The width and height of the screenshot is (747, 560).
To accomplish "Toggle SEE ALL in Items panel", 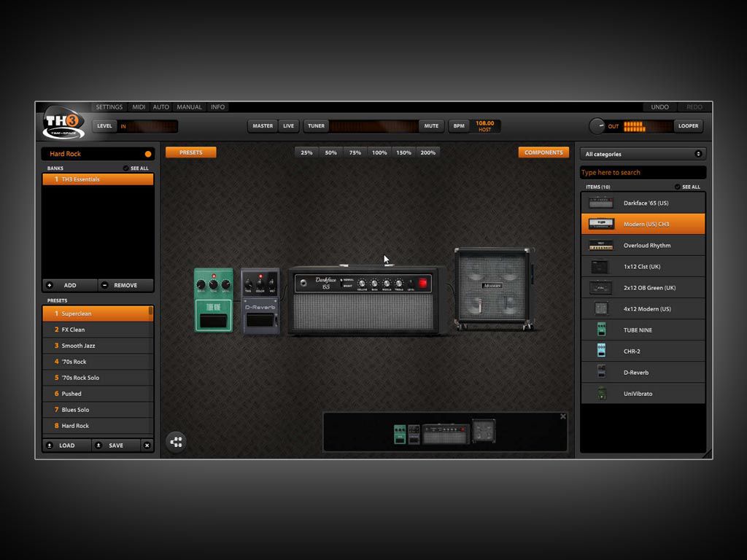I will click(x=687, y=187).
